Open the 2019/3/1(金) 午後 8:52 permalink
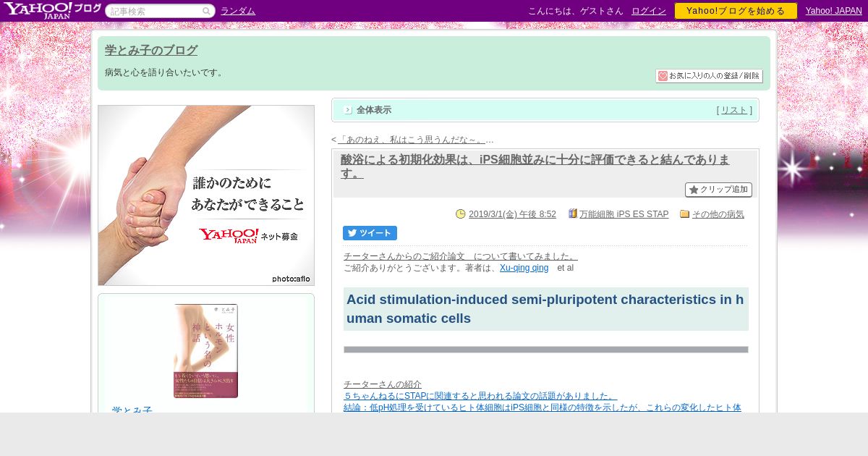Image resolution: width=868 pixels, height=456 pixels. point(512,214)
